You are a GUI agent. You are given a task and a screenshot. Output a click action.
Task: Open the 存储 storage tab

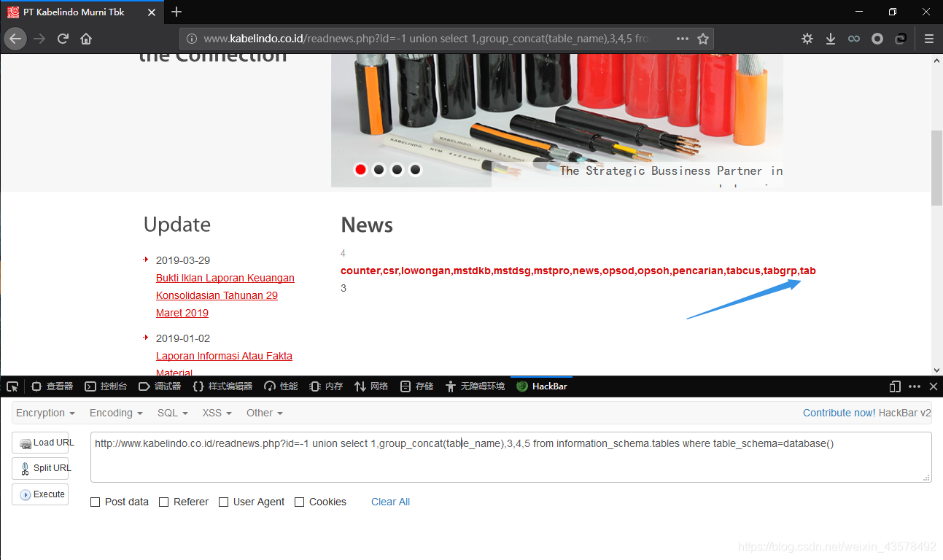(x=416, y=386)
